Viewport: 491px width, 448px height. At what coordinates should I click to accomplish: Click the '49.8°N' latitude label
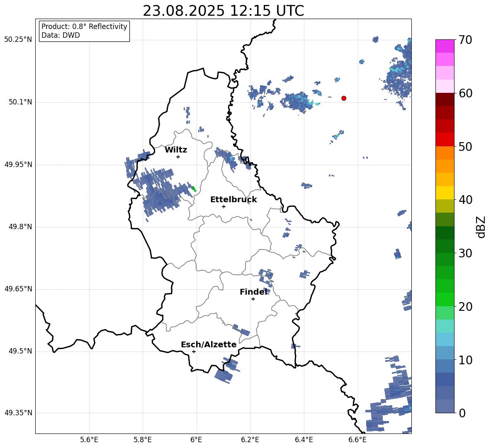tap(20, 227)
